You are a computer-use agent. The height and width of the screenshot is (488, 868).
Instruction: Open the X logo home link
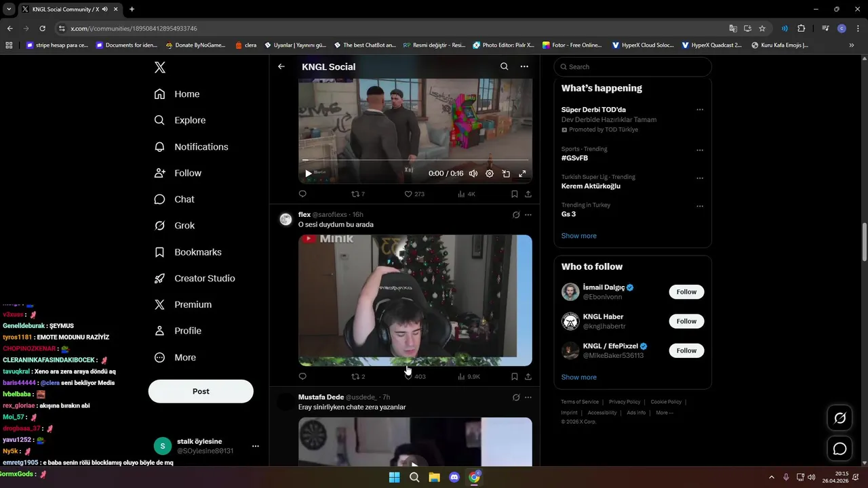pyautogui.click(x=160, y=67)
